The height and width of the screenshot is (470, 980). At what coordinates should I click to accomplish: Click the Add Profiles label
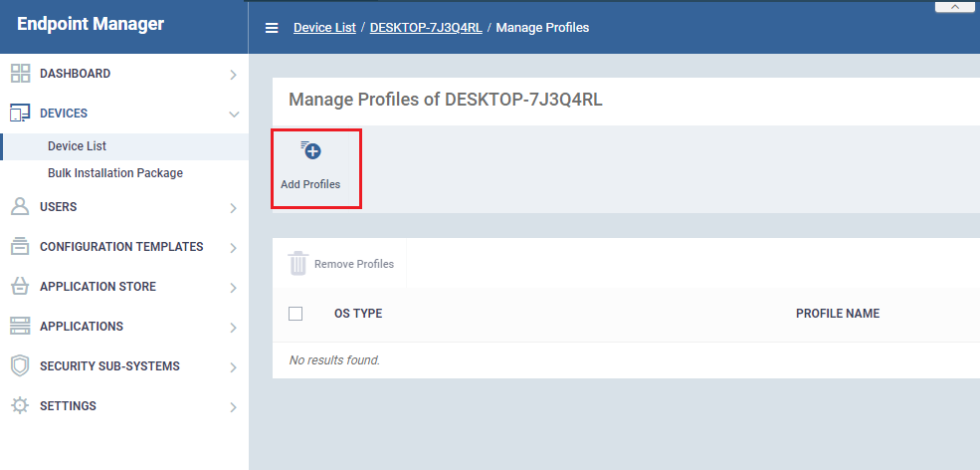(x=310, y=184)
